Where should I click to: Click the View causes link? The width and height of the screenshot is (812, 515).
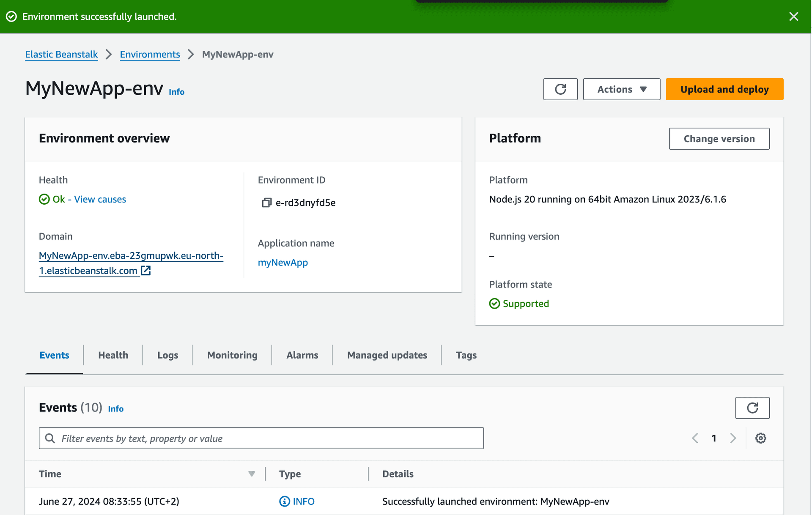pyautogui.click(x=99, y=199)
